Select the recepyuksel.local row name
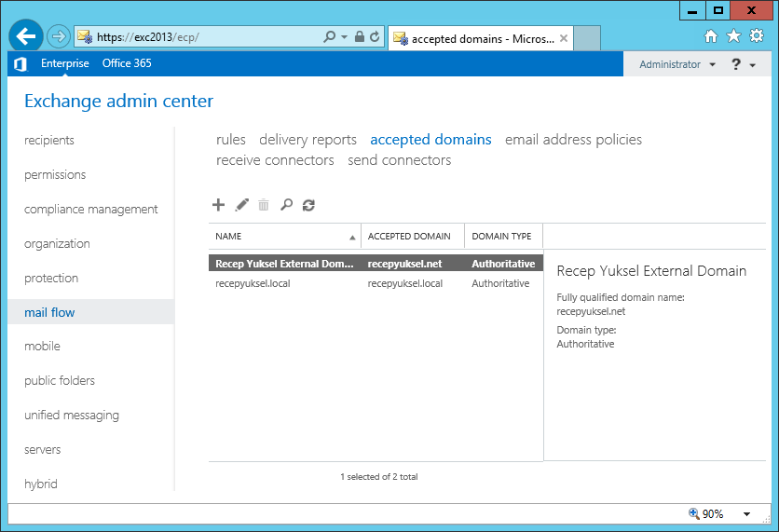The height and width of the screenshot is (532, 779). [253, 283]
